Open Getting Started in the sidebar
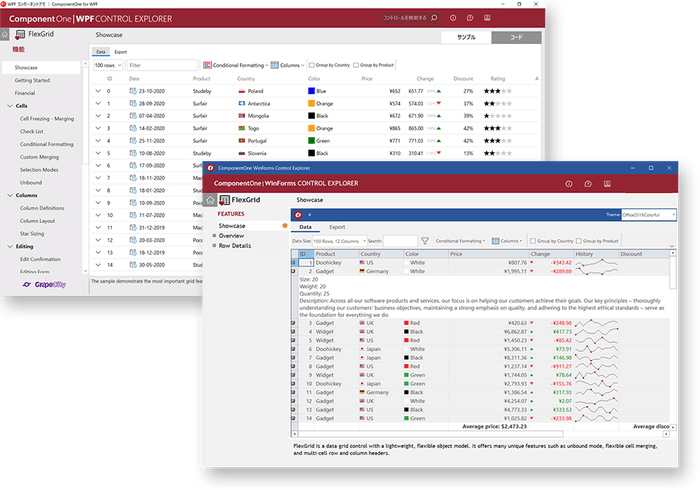This screenshot has height=490, width=700. click(x=32, y=80)
